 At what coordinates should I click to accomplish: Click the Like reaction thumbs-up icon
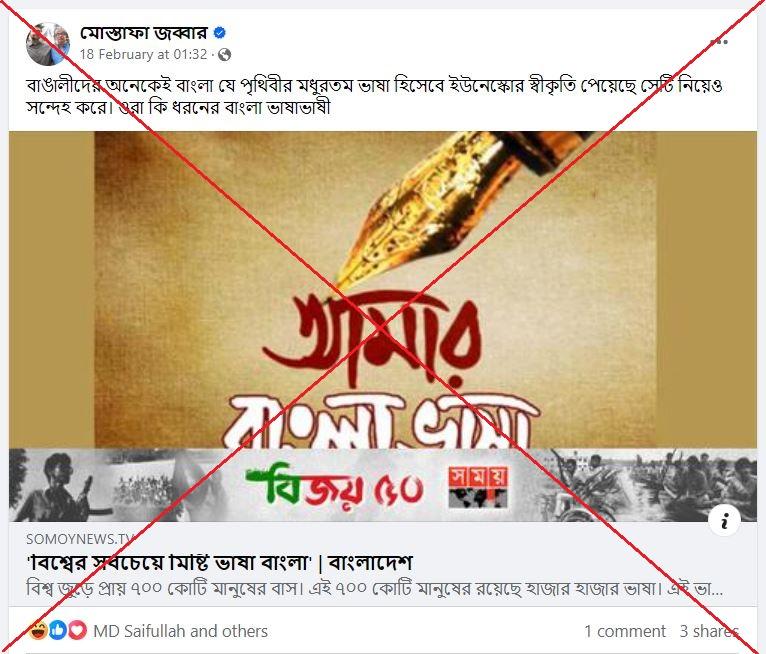tap(57, 631)
